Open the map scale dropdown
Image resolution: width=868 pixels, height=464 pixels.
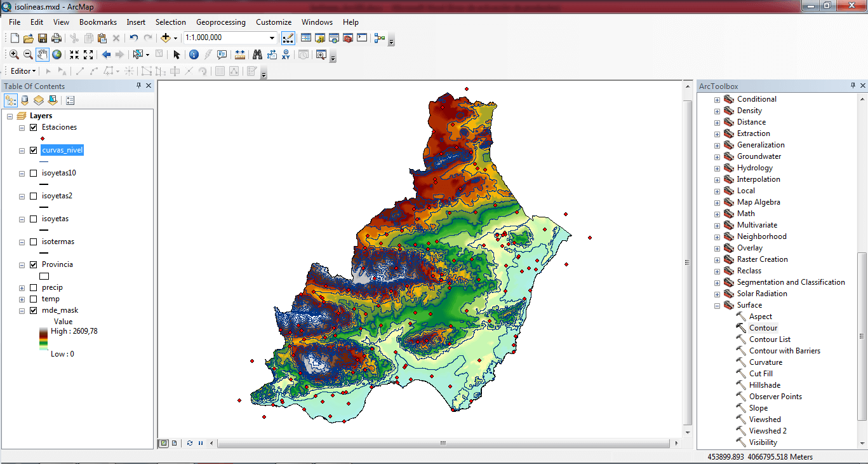click(272, 38)
